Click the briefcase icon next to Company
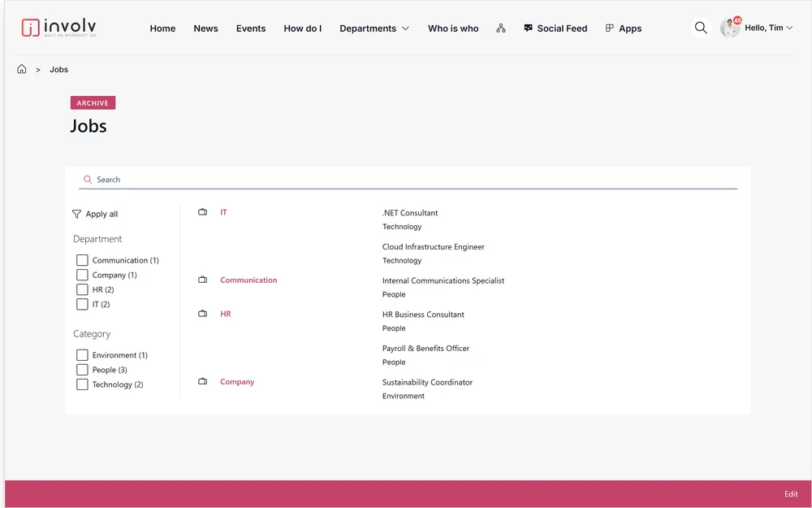 point(202,381)
